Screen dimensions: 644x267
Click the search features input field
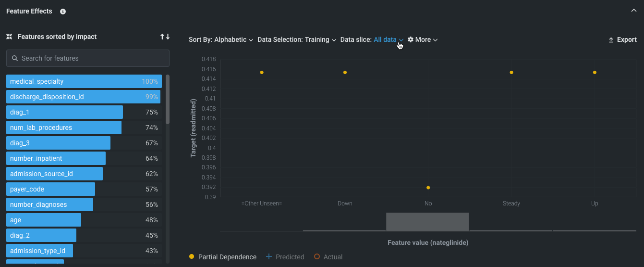[x=88, y=58]
